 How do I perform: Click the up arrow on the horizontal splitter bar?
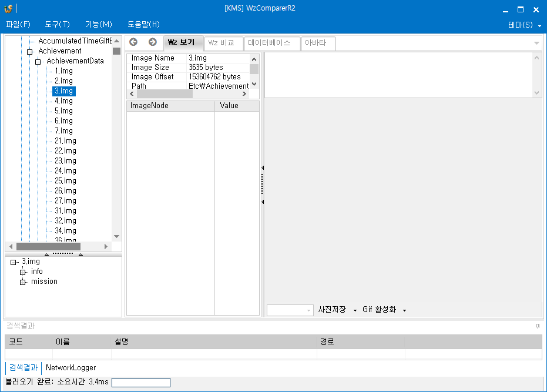[x=46, y=253]
